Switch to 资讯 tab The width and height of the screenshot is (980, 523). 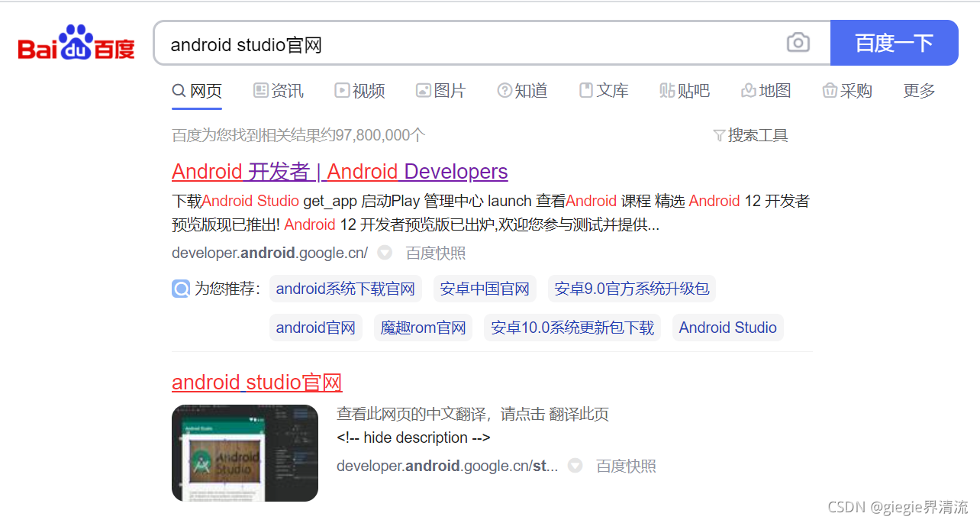[279, 91]
